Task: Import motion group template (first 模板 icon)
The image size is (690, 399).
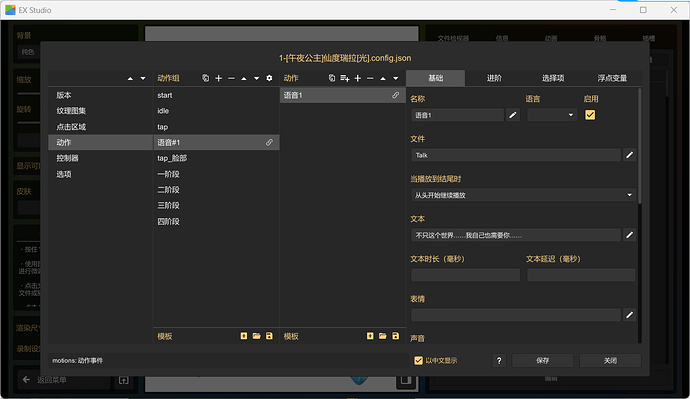Action: (244, 336)
